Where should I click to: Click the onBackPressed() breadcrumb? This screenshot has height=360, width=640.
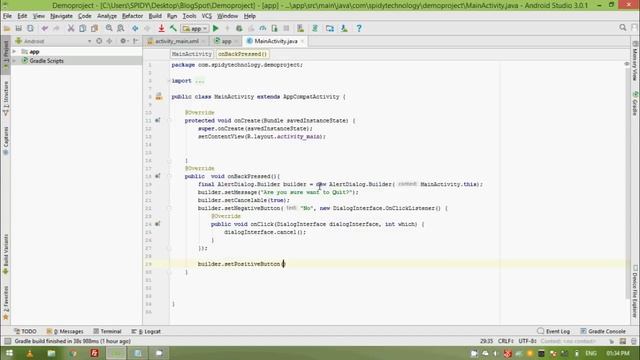[x=242, y=54]
